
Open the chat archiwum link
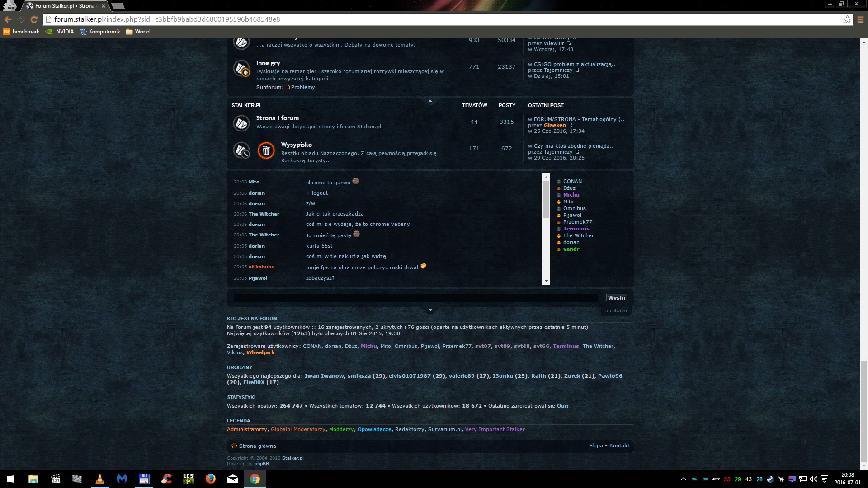click(616, 311)
